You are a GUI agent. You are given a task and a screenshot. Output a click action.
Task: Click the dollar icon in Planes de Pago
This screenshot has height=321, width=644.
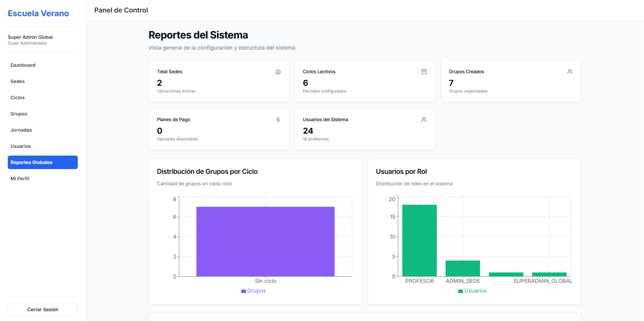[278, 119]
